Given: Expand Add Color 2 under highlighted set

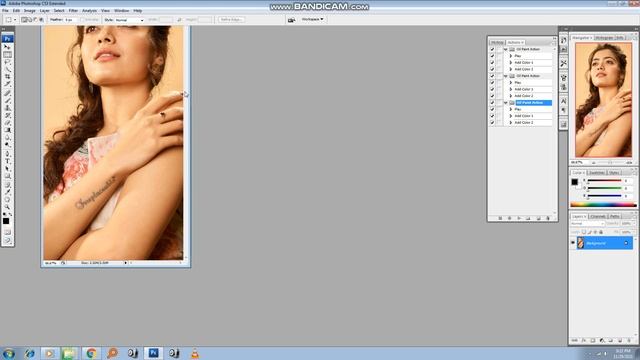Looking at the screenshot, I should tap(511, 122).
